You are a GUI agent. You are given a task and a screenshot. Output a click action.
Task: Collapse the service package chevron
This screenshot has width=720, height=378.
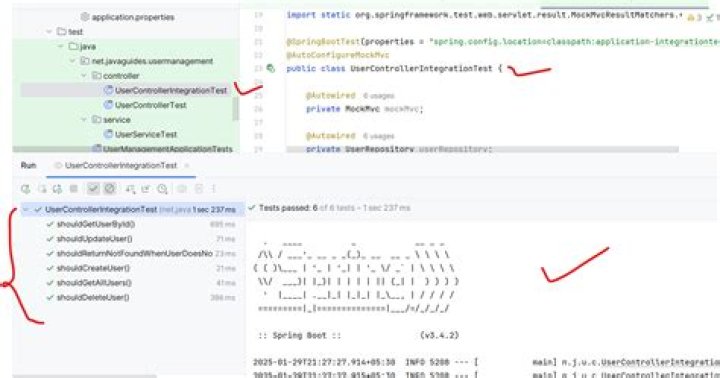[x=84, y=119]
